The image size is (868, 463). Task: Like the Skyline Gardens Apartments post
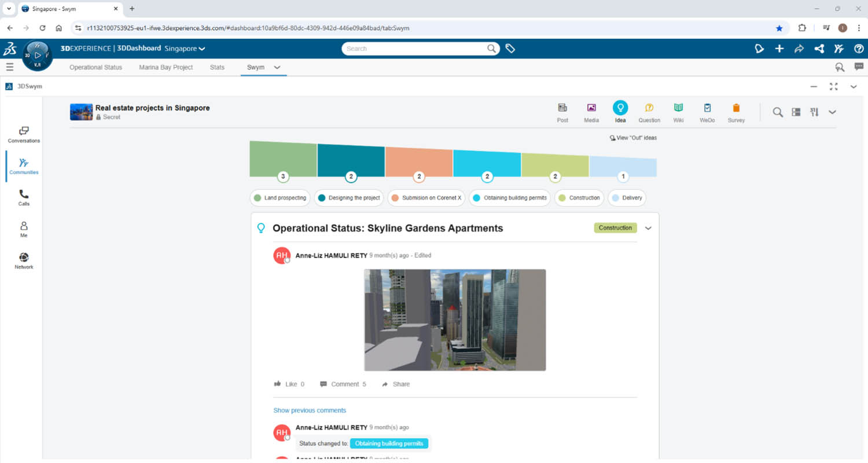point(289,384)
